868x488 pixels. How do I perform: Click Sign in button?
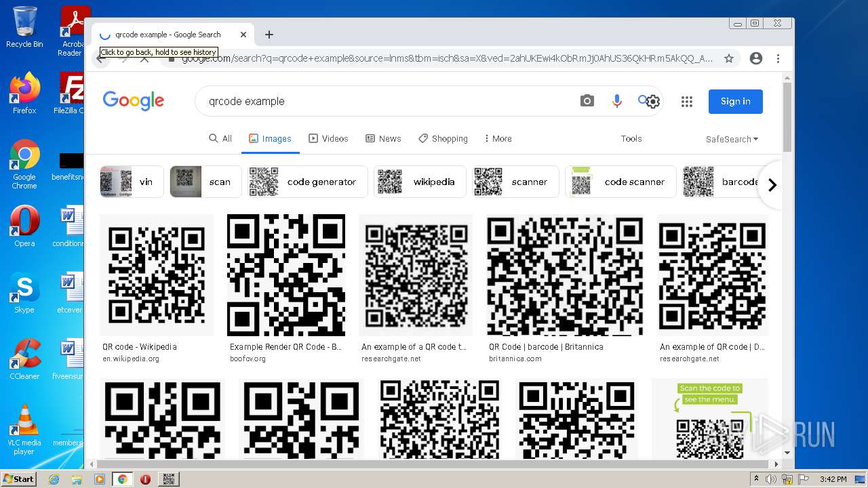click(x=736, y=102)
